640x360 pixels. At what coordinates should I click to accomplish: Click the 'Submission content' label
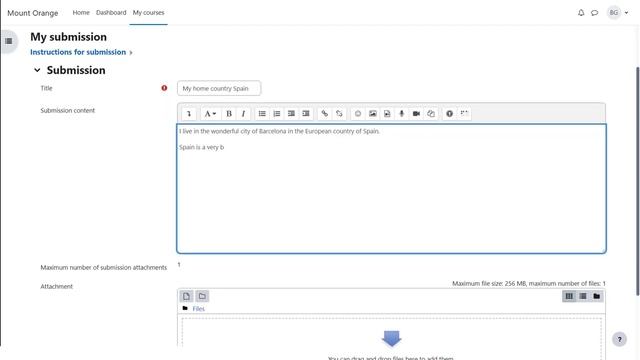pos(67,110)
